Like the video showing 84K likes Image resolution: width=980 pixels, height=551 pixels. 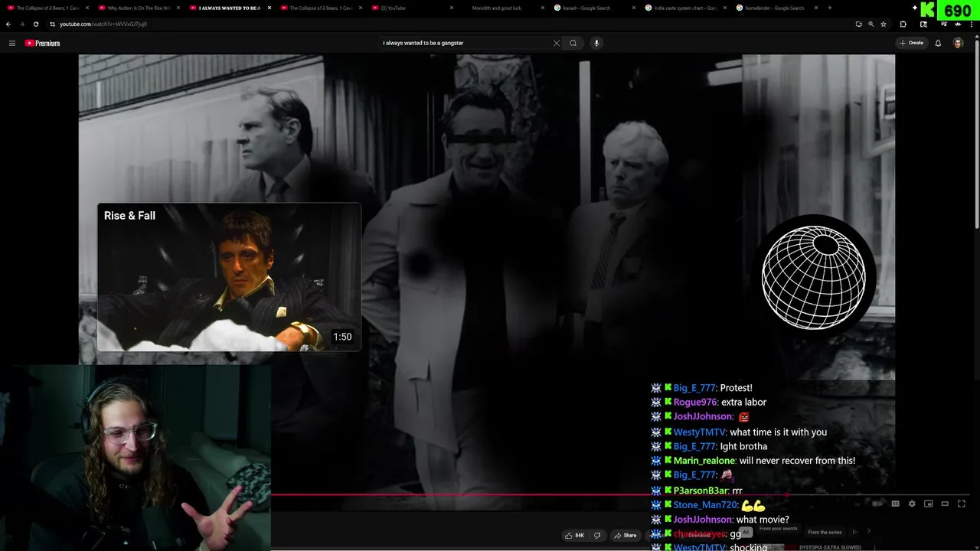[x=574, y=535]
